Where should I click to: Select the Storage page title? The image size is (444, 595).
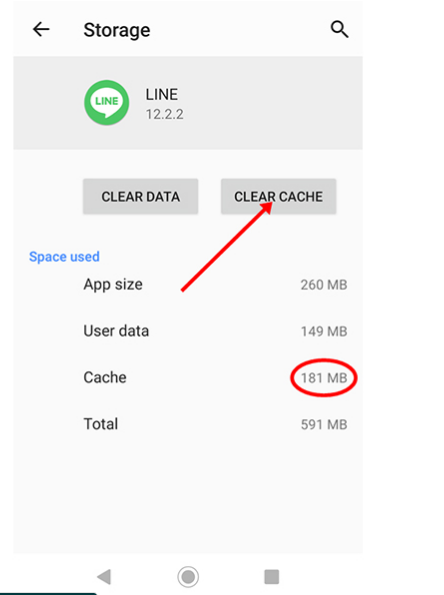pos(117,30)
